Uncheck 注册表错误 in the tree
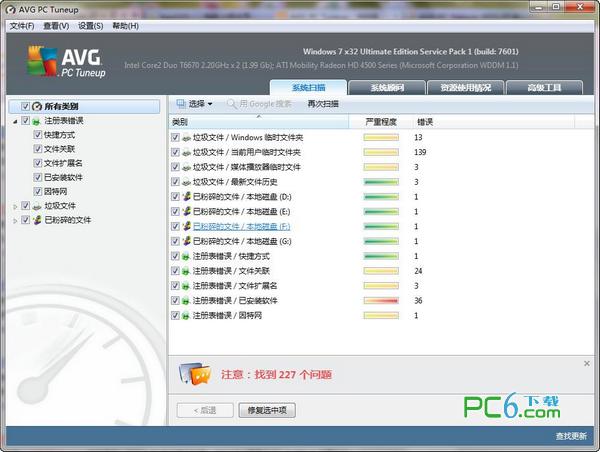The height and width of the screenshot is (452, 600). click(x=25, y=121)
